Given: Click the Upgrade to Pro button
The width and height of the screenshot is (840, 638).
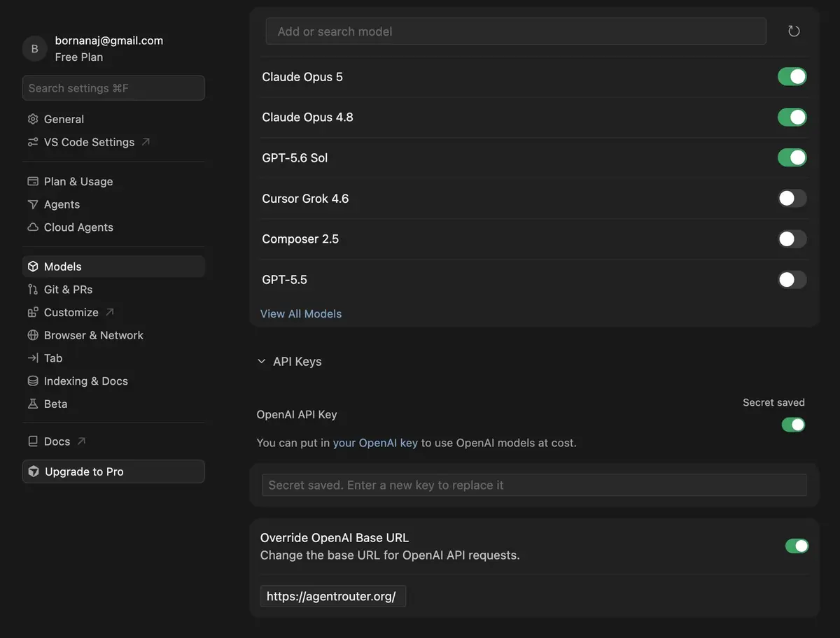Looking at the screenshot, I should 113,472.
